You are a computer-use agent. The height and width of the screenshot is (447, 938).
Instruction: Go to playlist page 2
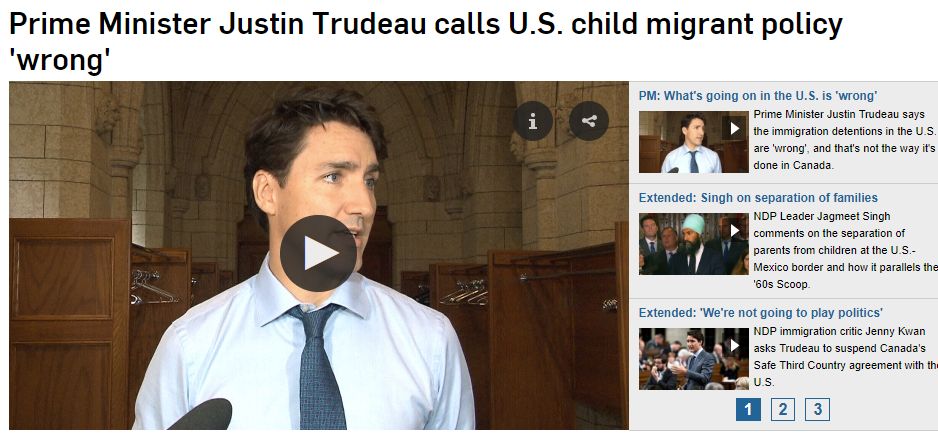click(x=782, y=410)
